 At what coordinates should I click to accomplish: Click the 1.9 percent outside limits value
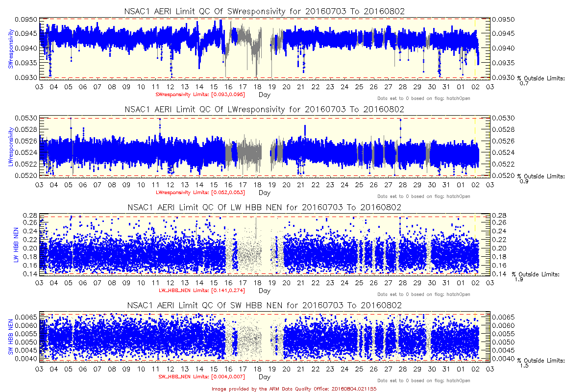(x=520, y=279)
